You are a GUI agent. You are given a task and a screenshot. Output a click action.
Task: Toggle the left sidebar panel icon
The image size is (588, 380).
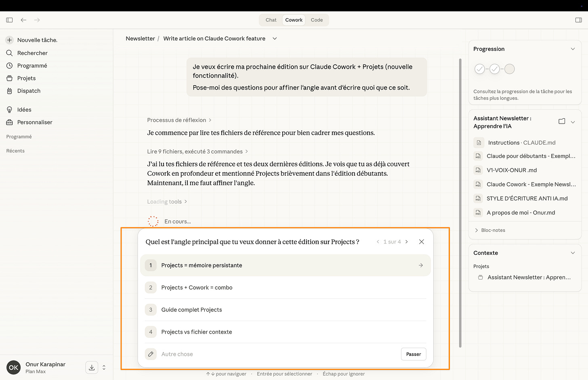[x=10, y=20]
